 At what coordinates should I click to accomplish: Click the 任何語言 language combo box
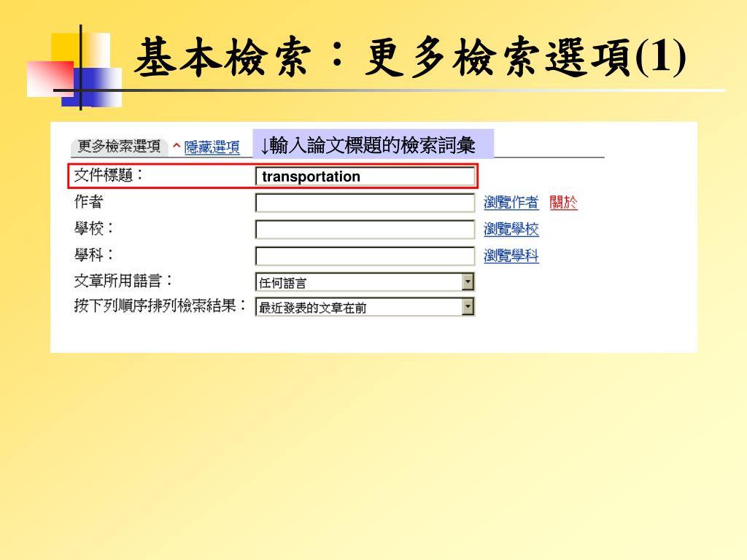(x=365, y=282)
